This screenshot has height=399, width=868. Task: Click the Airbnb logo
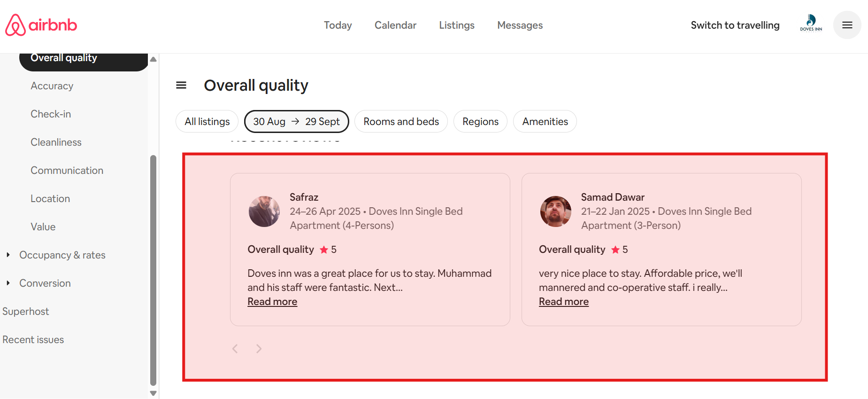[x=41, y=25]
